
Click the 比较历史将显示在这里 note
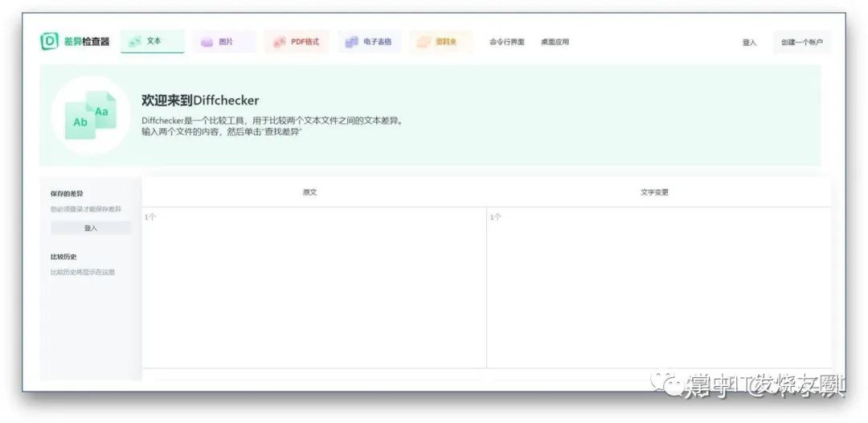click(83, 273)
